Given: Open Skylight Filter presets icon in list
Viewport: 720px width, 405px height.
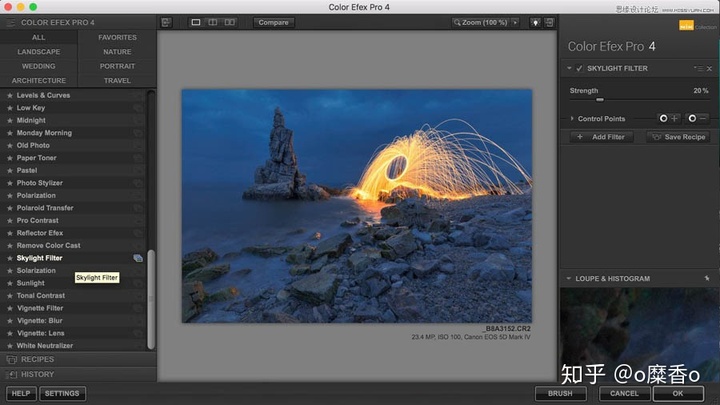Looking at the screenshot, I should click(138, 258).
